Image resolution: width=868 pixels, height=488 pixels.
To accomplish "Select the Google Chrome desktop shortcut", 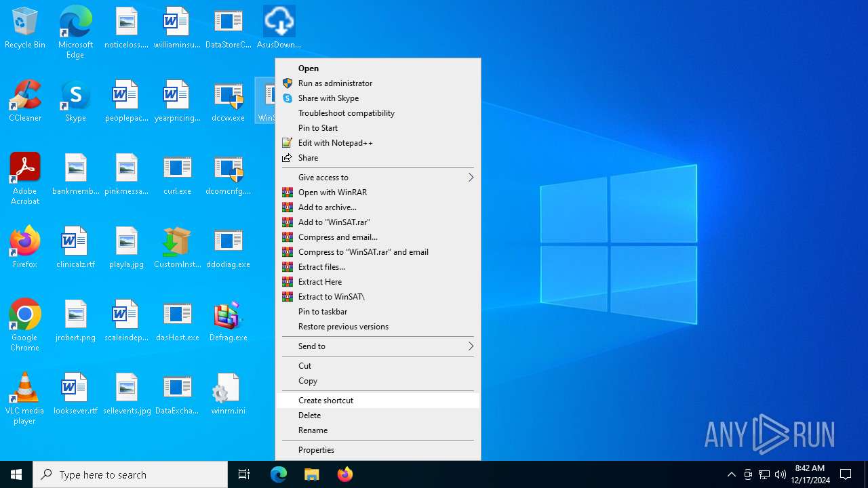I will pyautogui.click(x=25, y=325).
